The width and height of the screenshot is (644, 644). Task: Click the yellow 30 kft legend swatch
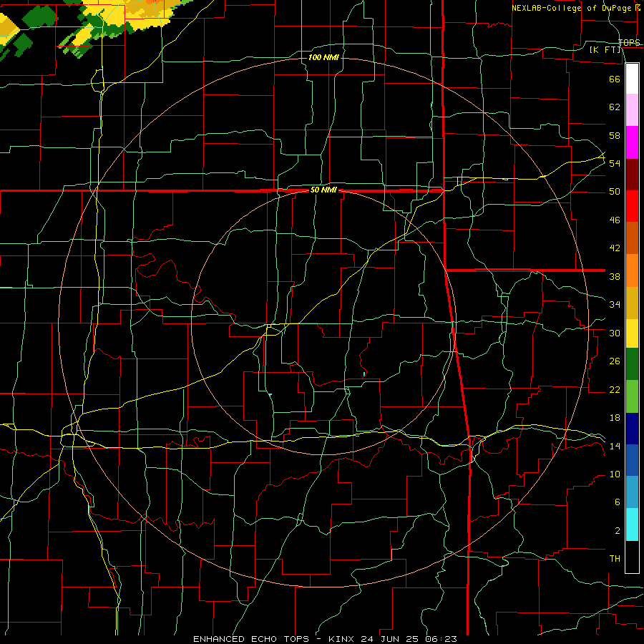tap(632, 333)
